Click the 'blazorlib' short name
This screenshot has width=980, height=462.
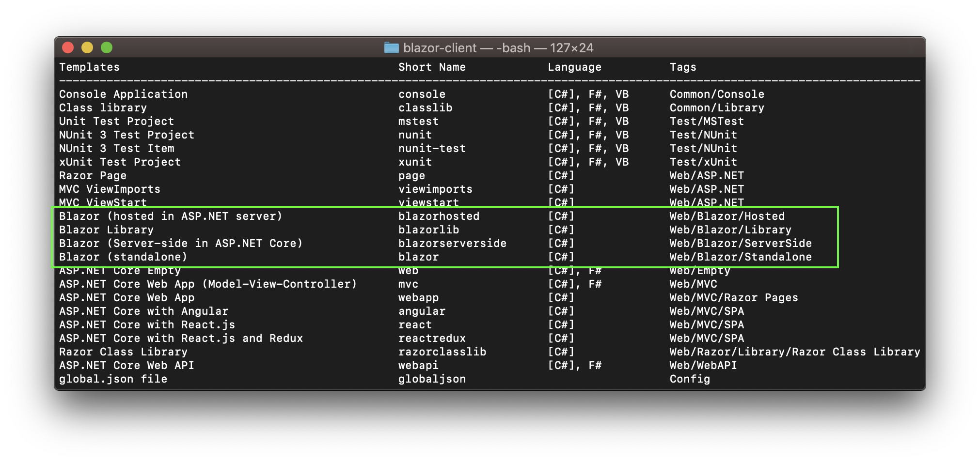click(429, 230)
